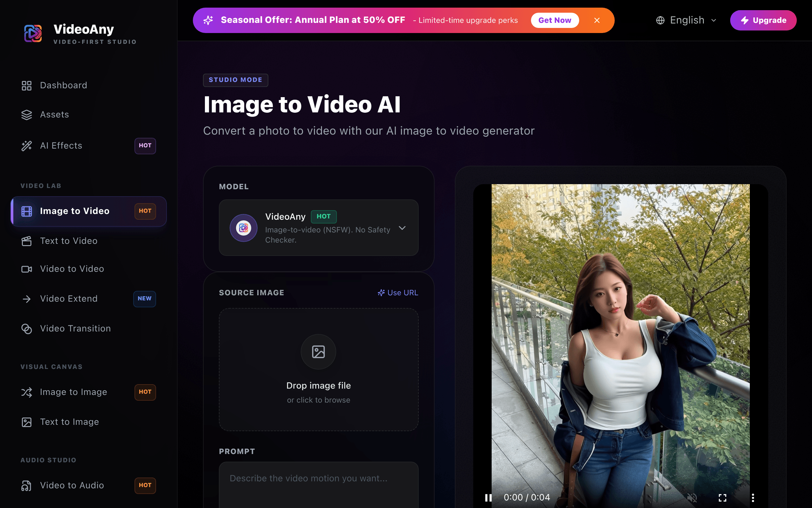The height and width of the screenshot is (508, 812).
Task: Click the Text to Image picture icon
Action: tap(27, 422)
